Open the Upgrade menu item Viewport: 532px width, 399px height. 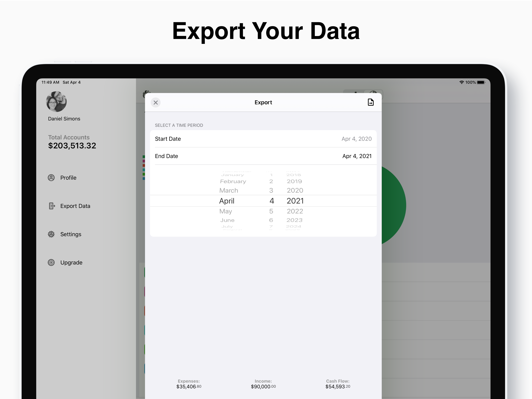pyautogui.click(x=71, y=262)
